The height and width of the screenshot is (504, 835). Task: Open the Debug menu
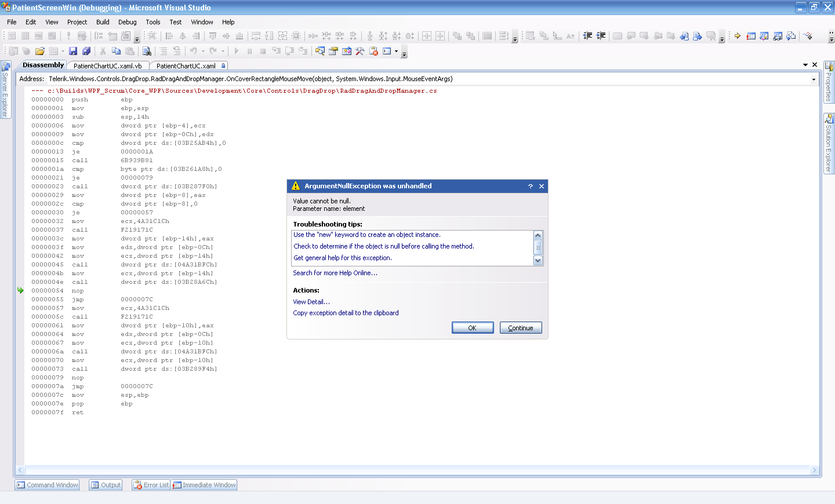[x=128, y=22]
